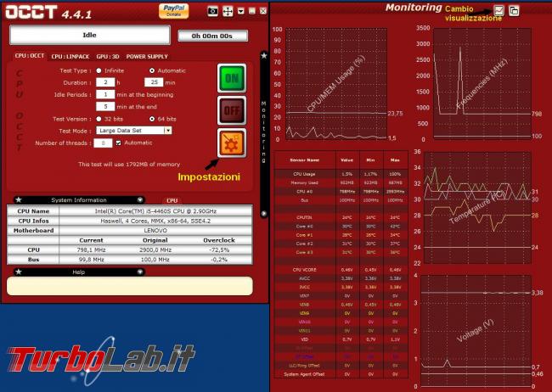Click the System Information star icon
Viewport: 552px width, 392px height.
tap(19, 200)
